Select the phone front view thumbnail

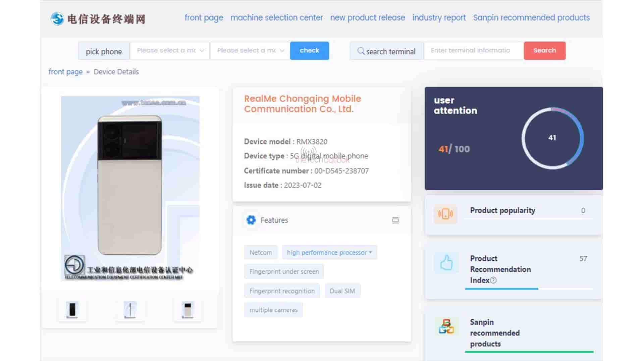click(72, 310)
